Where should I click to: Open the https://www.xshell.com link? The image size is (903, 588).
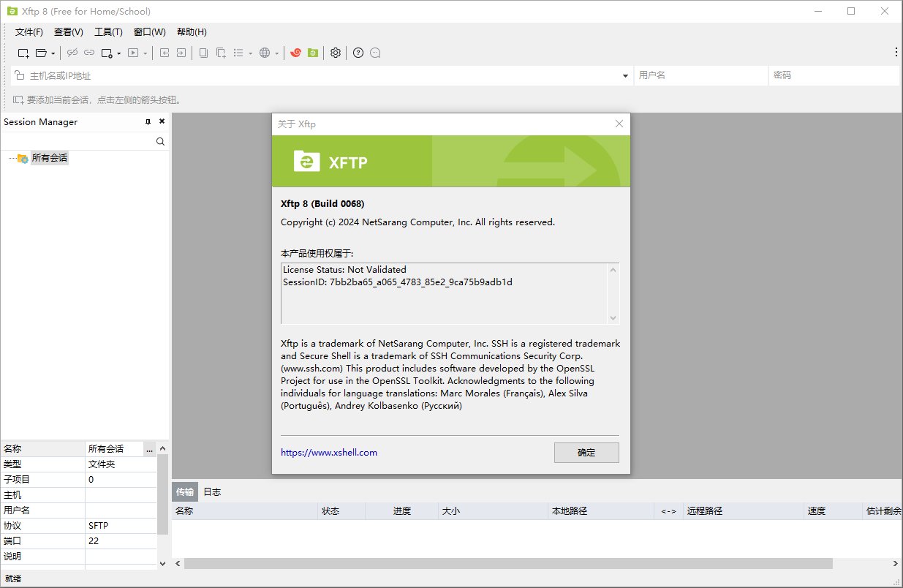click(329, 453)
